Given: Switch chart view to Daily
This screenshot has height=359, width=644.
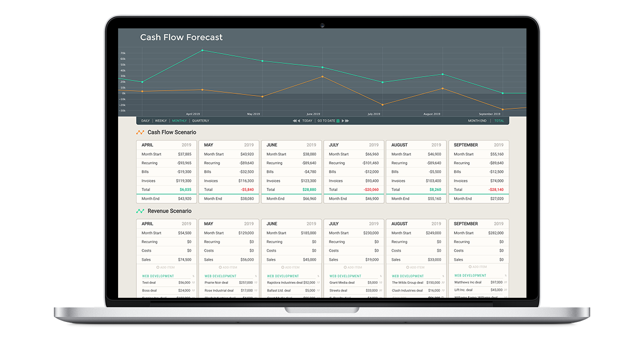Looking at the screenshot, I should point(145,121).
